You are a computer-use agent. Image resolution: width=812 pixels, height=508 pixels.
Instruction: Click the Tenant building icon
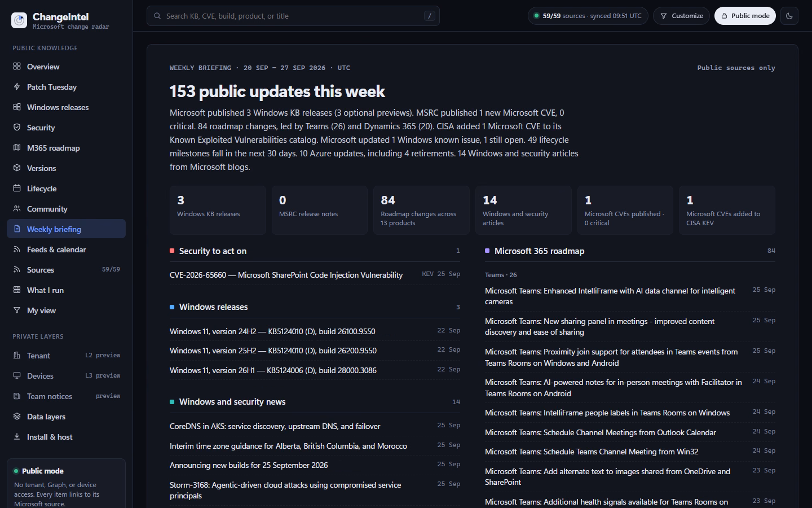[17, 355]
